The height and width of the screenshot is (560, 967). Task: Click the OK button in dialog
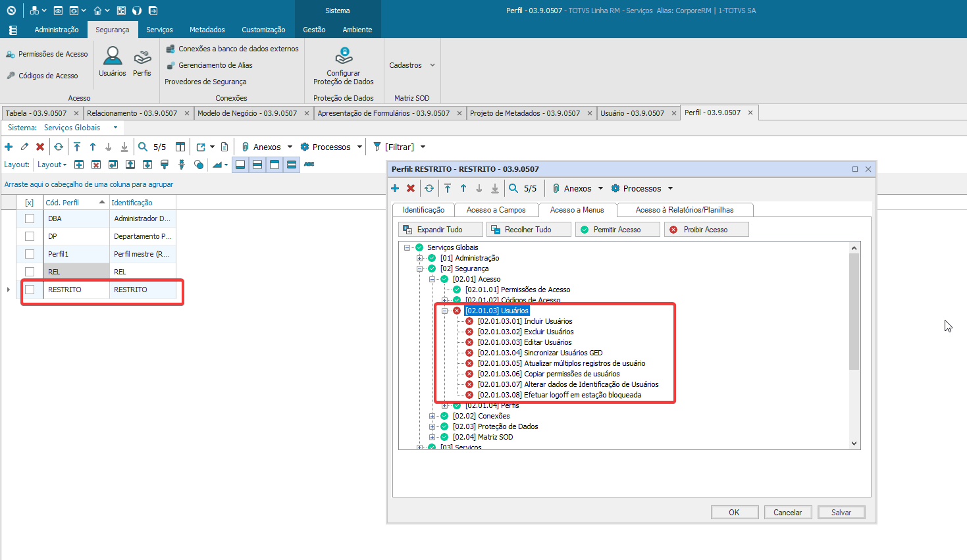click(x=735, y=513)
